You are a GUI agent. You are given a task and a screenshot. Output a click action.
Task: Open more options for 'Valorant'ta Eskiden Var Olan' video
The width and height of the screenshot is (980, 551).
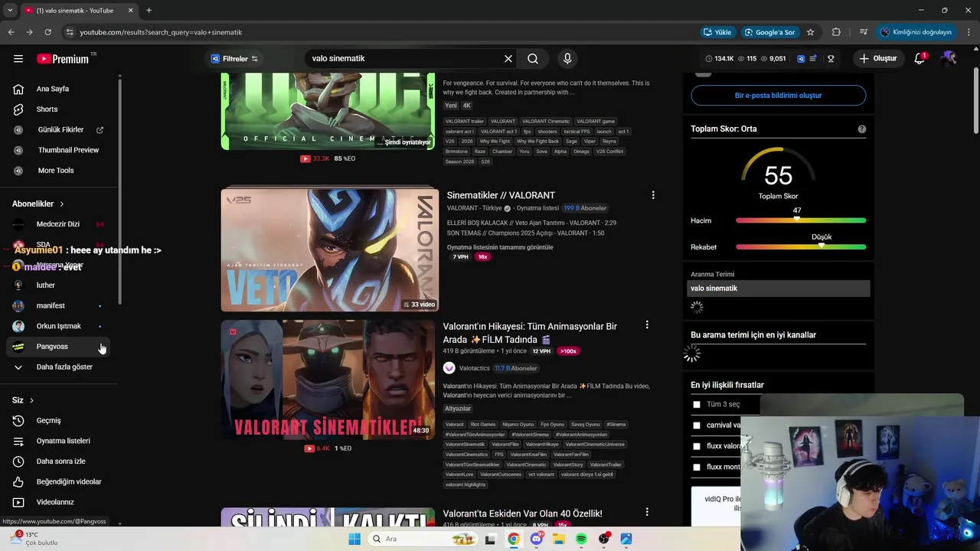point(647,512)
